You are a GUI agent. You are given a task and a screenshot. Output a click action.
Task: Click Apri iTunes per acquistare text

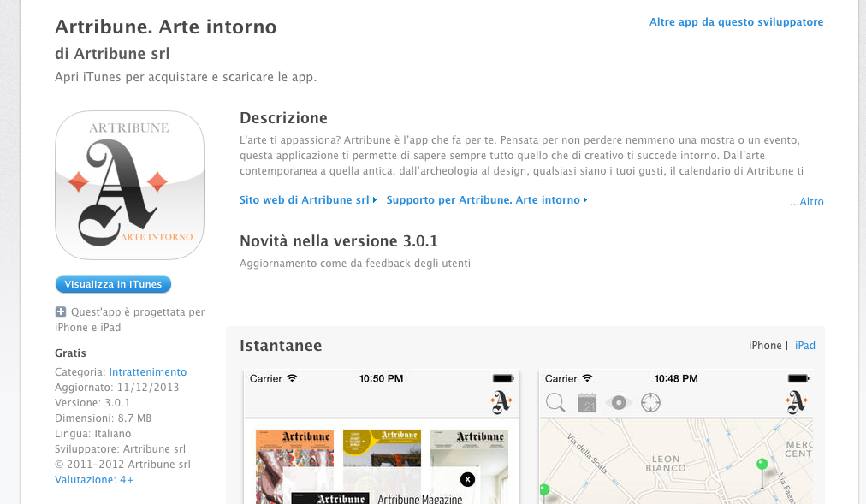tap(186, 77)
